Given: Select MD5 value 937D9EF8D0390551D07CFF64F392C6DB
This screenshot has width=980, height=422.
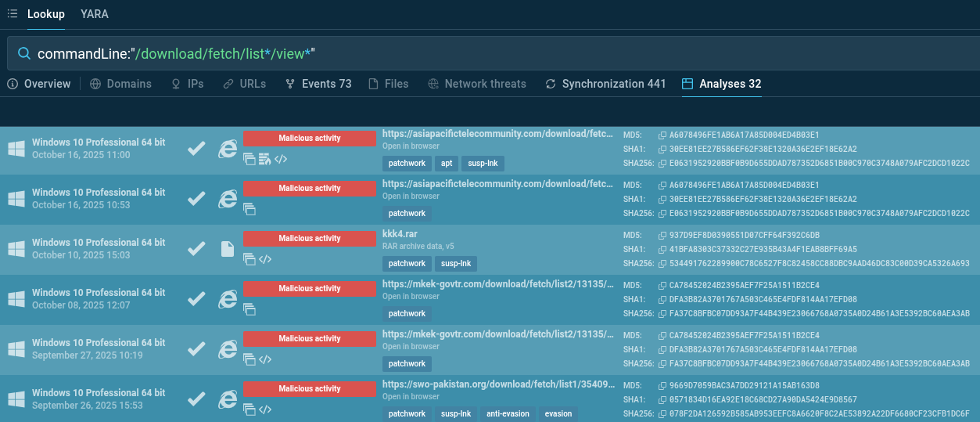Looking at the screenshot, I should 744,235.
